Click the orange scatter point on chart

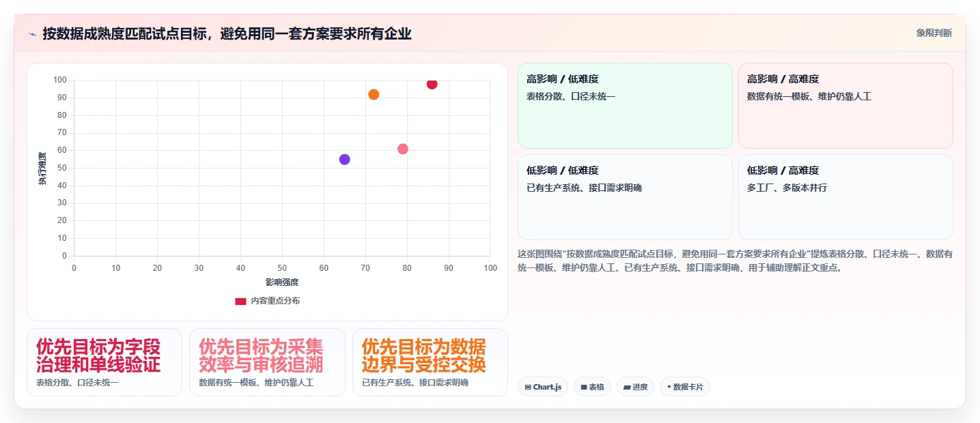(x=374, y=95)
